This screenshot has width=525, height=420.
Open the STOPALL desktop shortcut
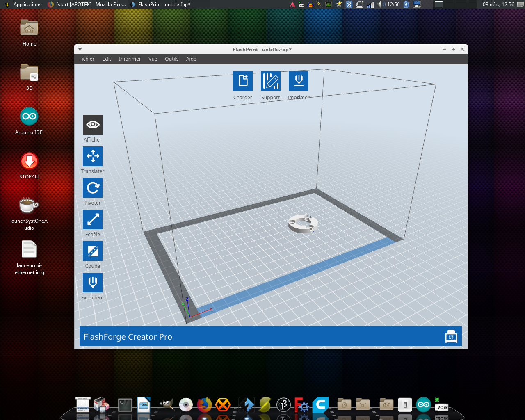(29, 162)
